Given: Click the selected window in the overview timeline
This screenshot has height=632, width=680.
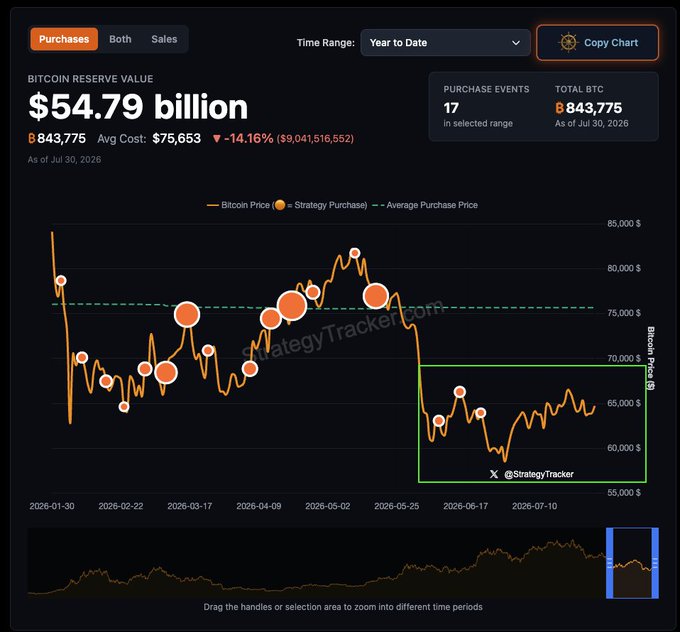Looking at the screenshot, I should (x=632, y=563).
